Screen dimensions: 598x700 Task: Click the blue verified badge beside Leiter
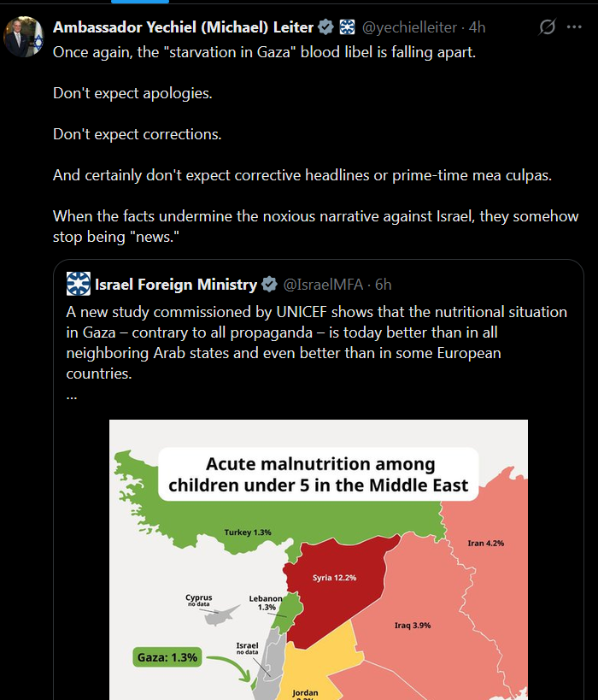pyautogui.click(x=325, y=27)
